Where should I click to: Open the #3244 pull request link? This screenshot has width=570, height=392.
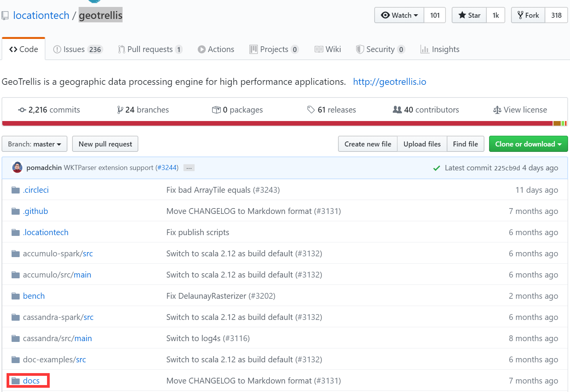[167, 168]
